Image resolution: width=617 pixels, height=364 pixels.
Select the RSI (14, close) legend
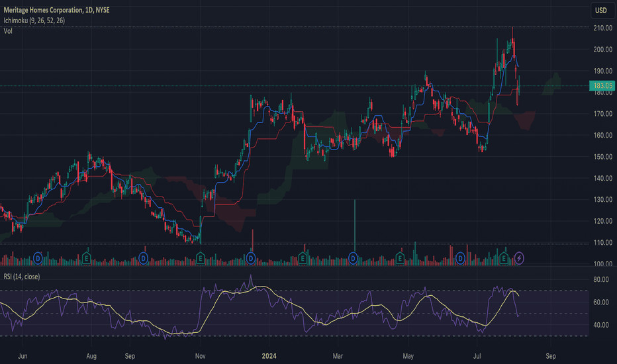pyautogui.click(x=22, y=277)
